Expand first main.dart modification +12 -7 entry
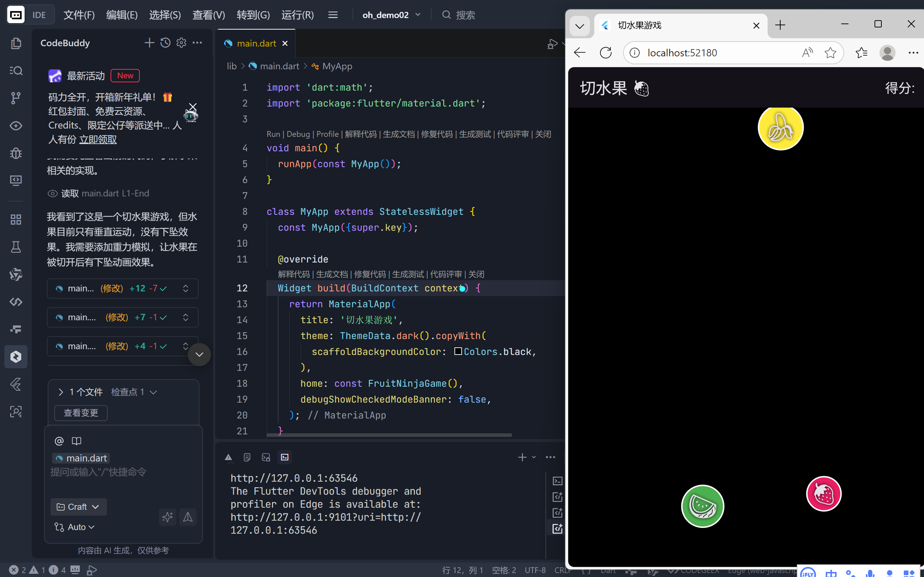Viewport: 924px width, 577px height. (186, 288)
